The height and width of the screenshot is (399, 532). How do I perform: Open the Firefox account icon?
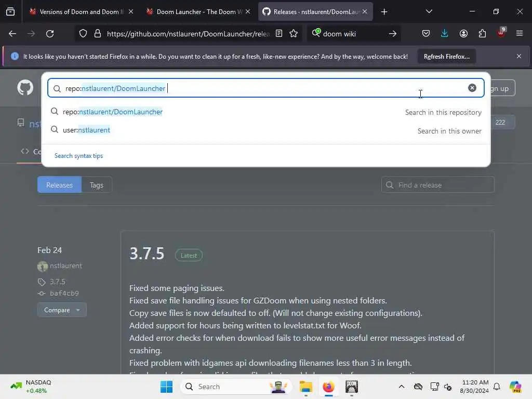pos(463,34)
